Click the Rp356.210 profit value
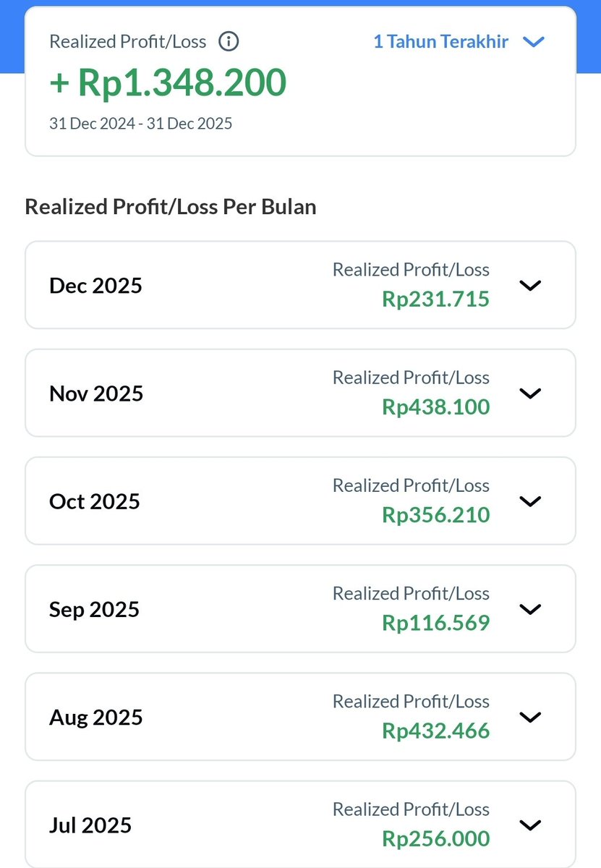This screenshot has height=868, width=601. (x=435, y=515)
